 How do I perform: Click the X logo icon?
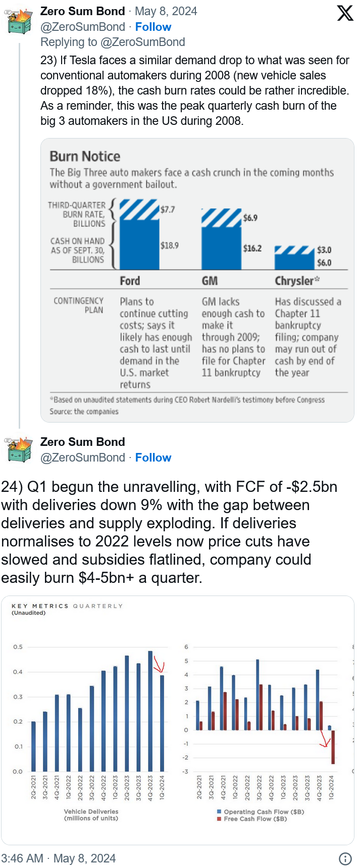point(345,13)
